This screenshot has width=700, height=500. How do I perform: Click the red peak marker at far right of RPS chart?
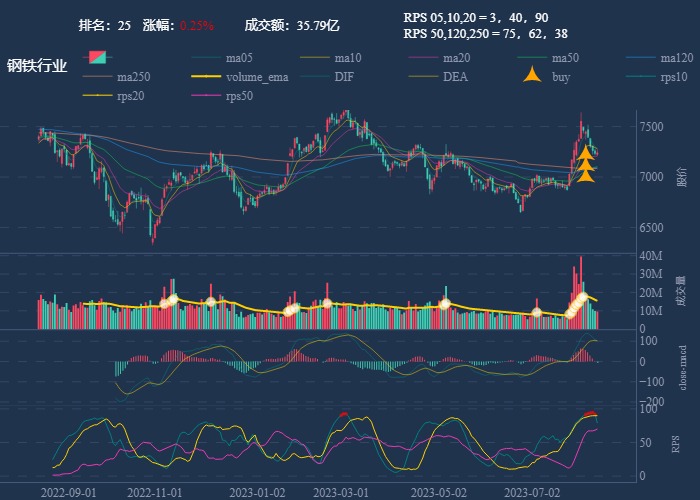point(590,414)
